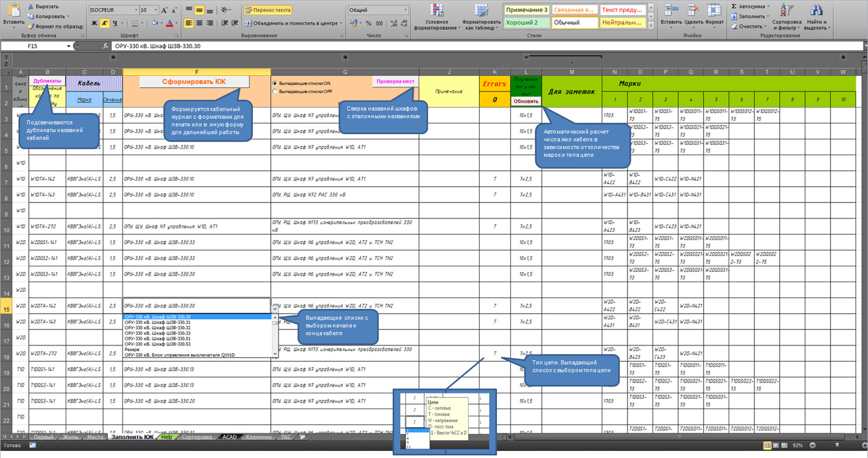Switch to the ACAD sheet tab
868x458 pixels.
(229, 437)
